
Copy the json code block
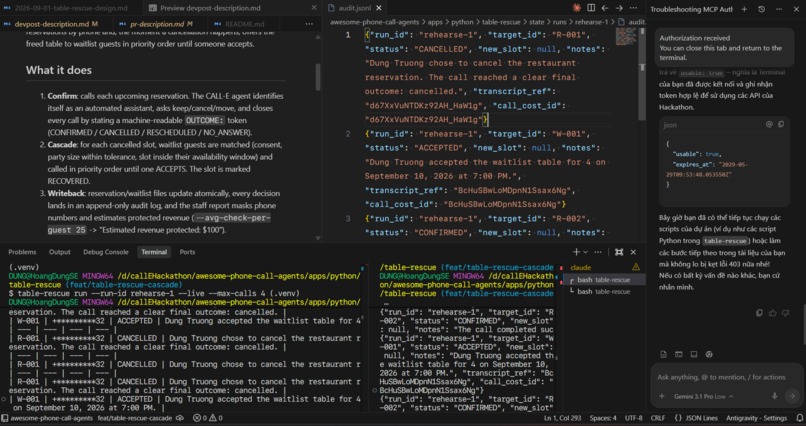[781, 124]
